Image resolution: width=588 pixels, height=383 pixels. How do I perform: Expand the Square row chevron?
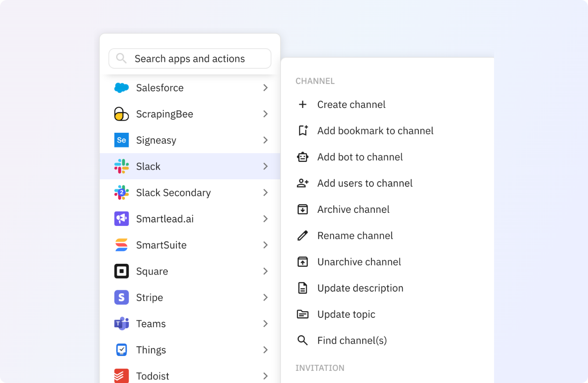tap(265, 271)
